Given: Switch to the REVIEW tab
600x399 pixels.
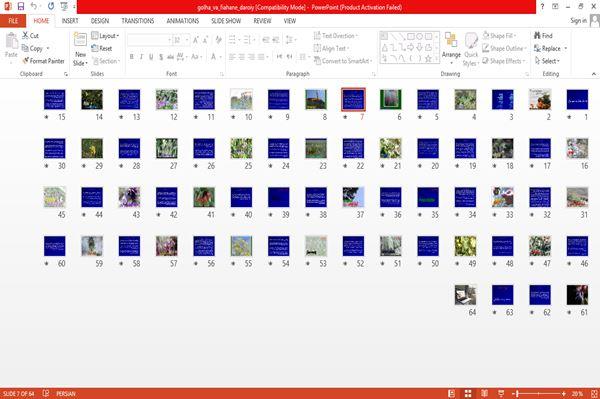Looking at the screenshot, I should tap(262, 21).
